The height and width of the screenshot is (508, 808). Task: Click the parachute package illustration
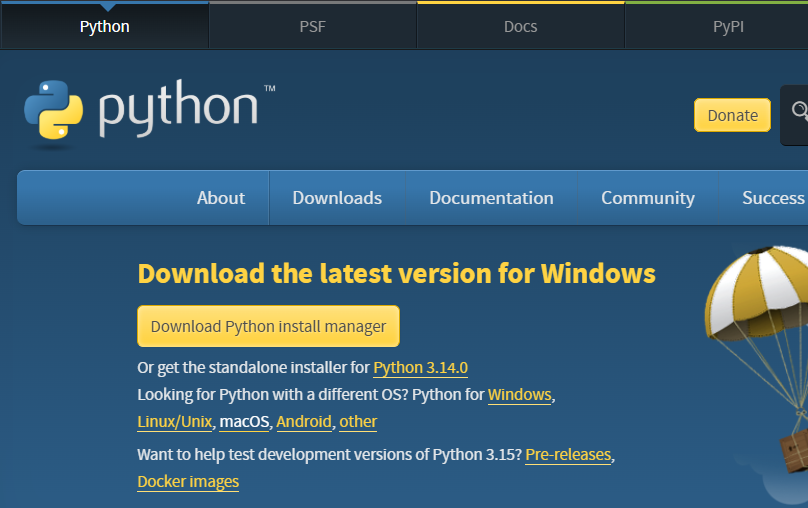pos(758,361)
